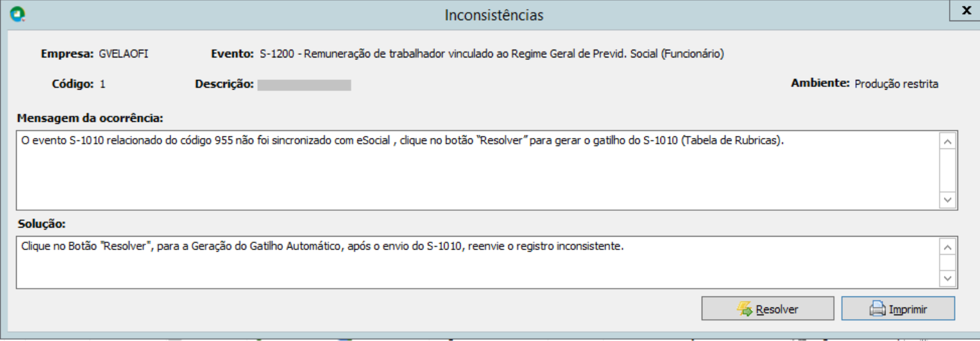Image resolution: width=980 pixels, height=341 pixels.
Task: Click the application logo in title bar
Action: point(18,14)
